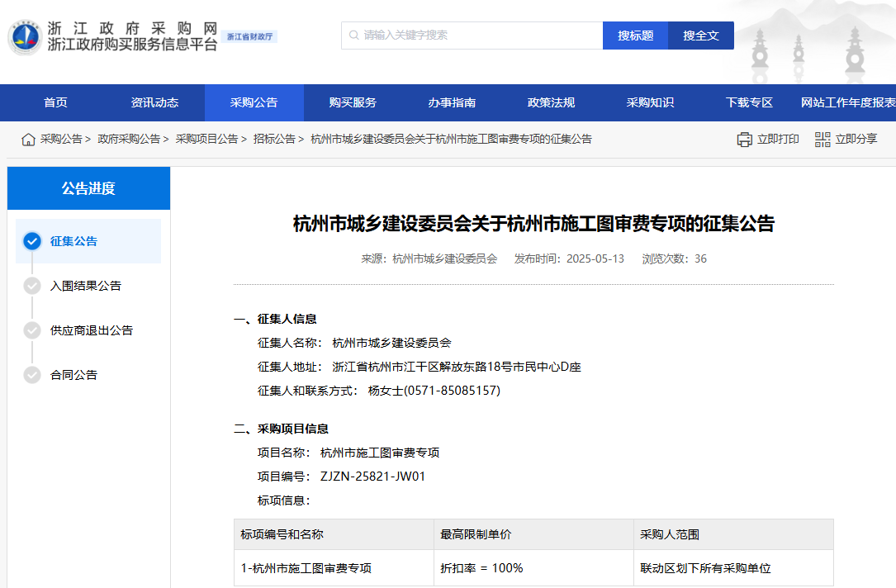The image size is (896, 588).
Task: Click the printer icon beside 立即打印
Action: click(745, 140)
